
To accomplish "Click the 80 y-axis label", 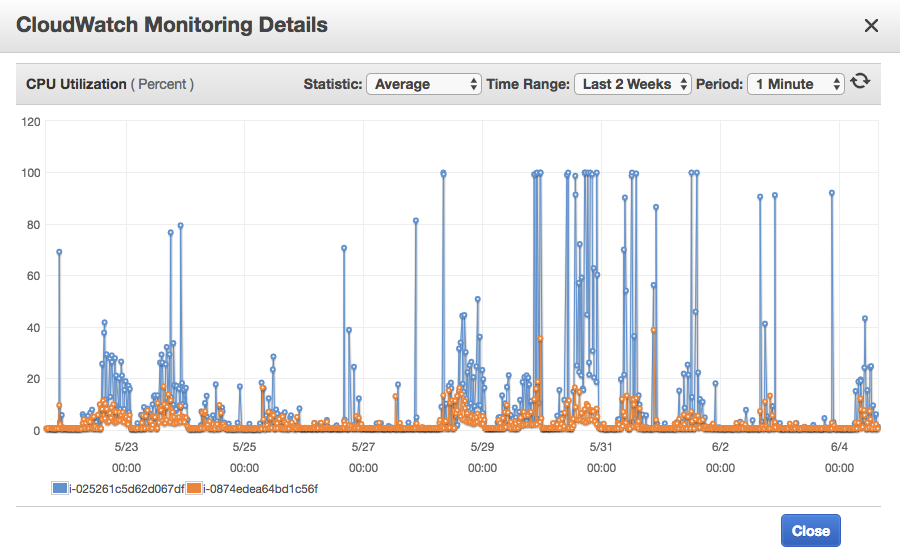I will 33,225.
